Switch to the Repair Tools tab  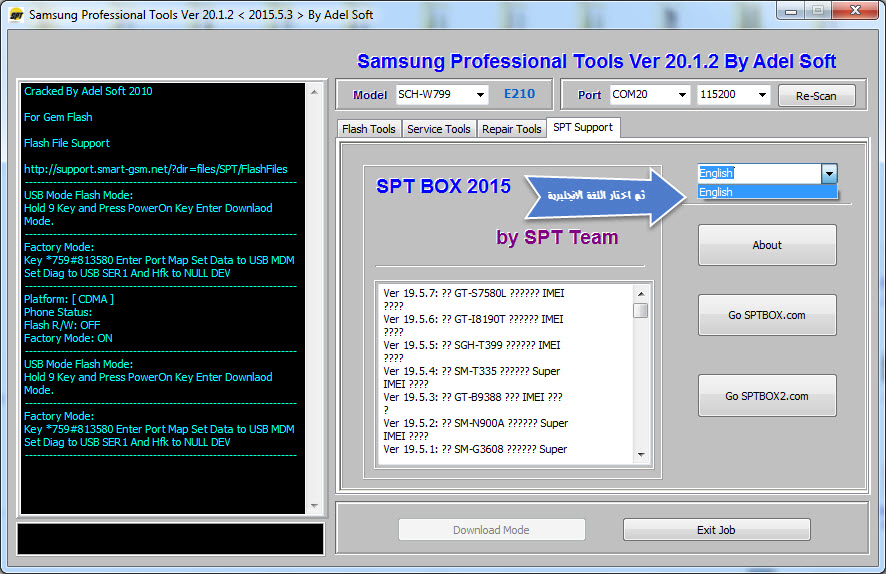click(x=511, y=129)
